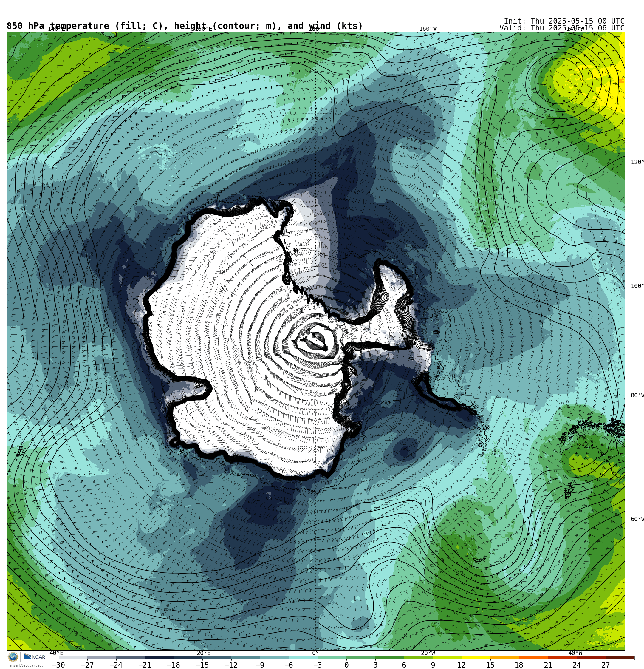Click the -15 colorbar label

click(202, 665)
